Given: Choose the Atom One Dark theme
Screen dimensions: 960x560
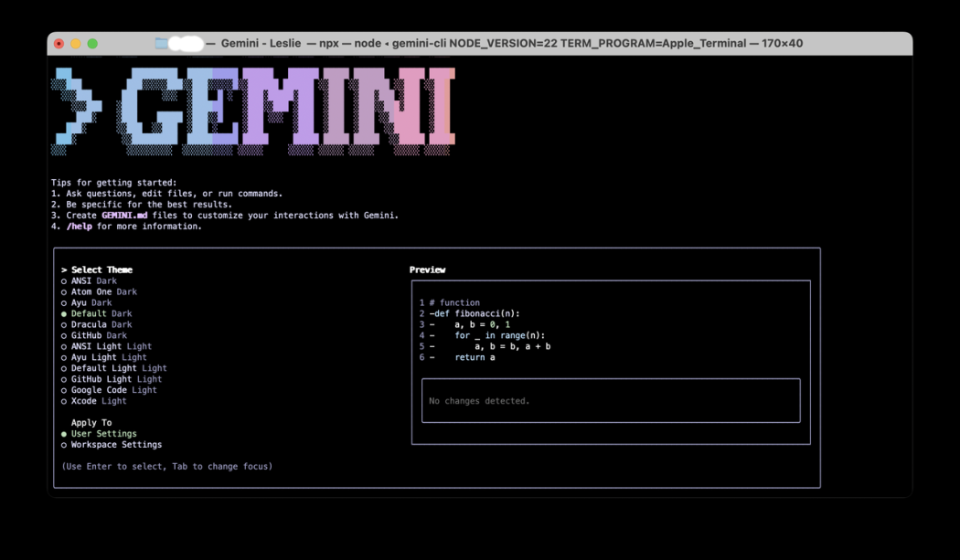Looking at the screenshot, I should (x=103, y=291).
